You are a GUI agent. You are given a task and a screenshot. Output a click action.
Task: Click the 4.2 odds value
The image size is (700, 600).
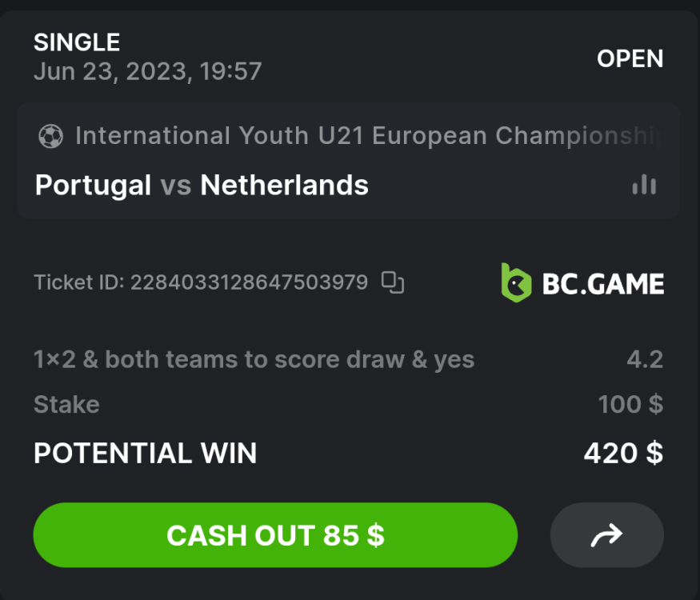pos(645,360)
